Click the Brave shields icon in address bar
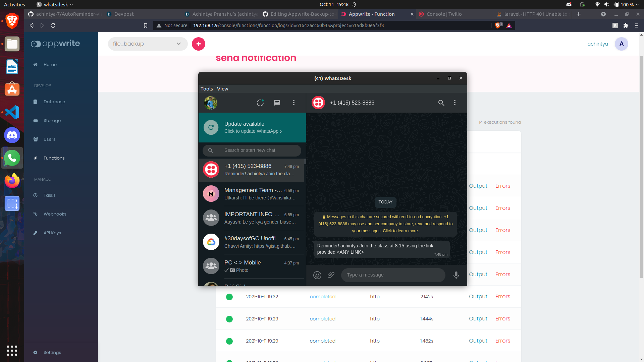Viewport: 644px width, 362px height. 498,25
